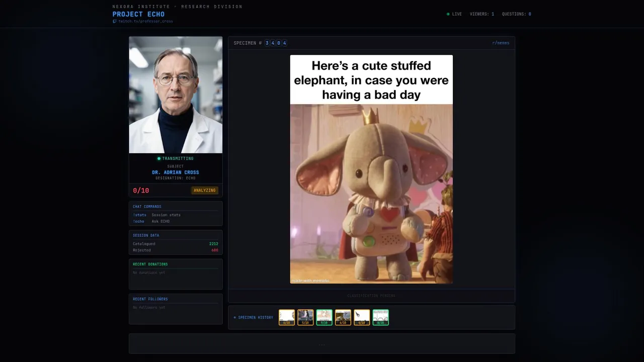Click the RECENT DONATIONS heading
The image size is (644, 362).
150,264
